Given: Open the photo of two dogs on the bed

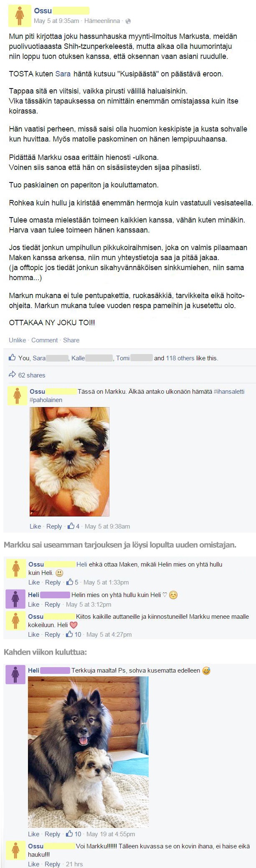Looking at the screenshot, I should (88, 752).
